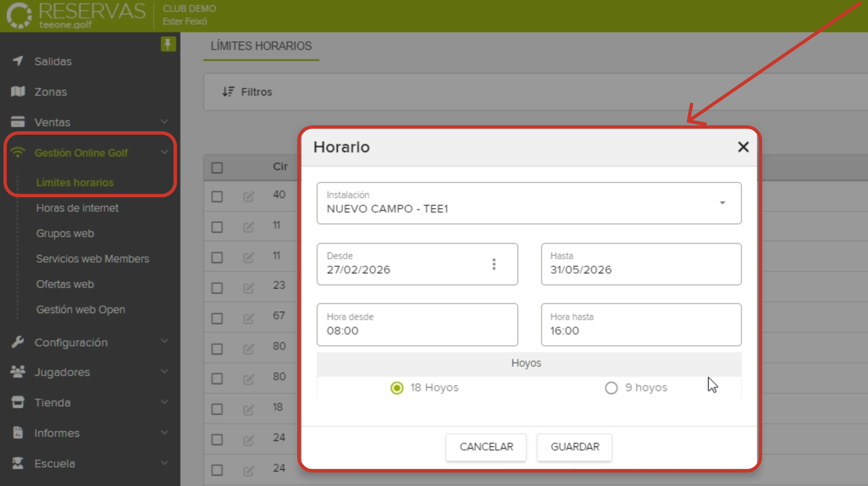Image resolution: width=868 pixels, height=486 pixels.
Task: Close the Horario dialog
Action: 743,147
